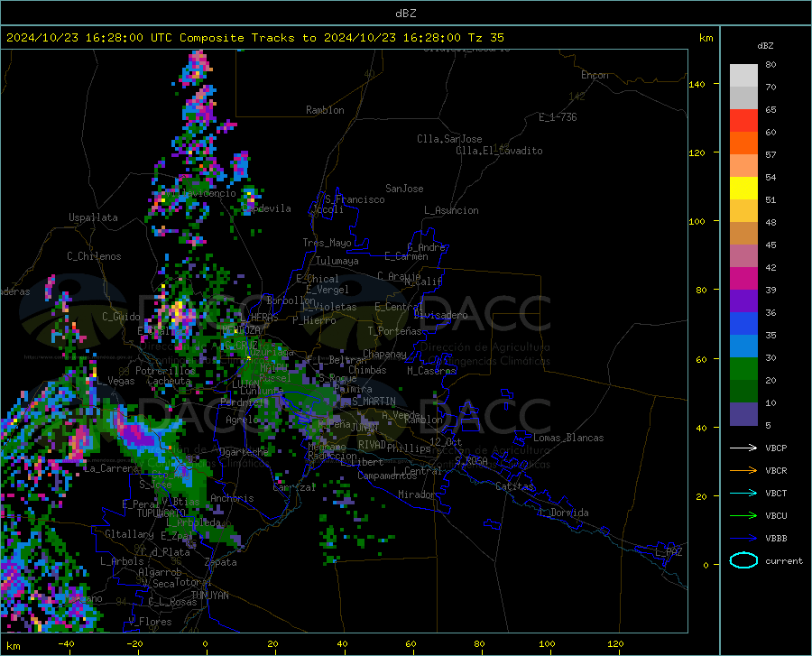Select the yellow 51 dBZ color swatch

743,189
